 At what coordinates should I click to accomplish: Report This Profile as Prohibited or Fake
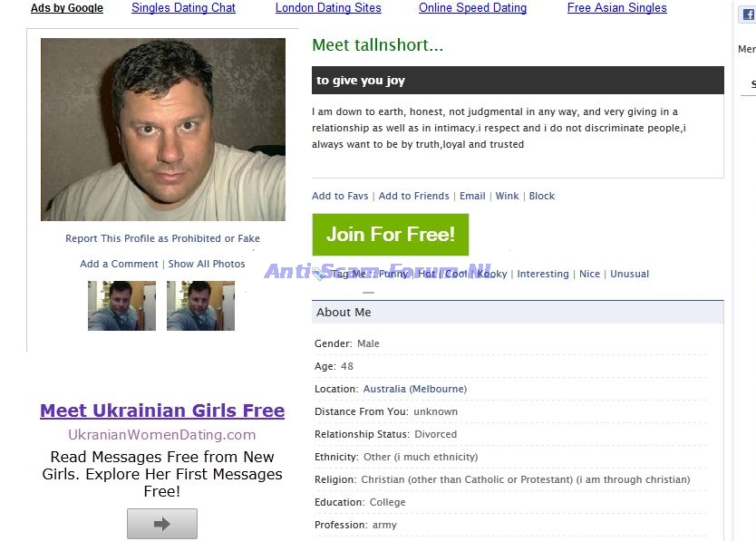point(162,239)
